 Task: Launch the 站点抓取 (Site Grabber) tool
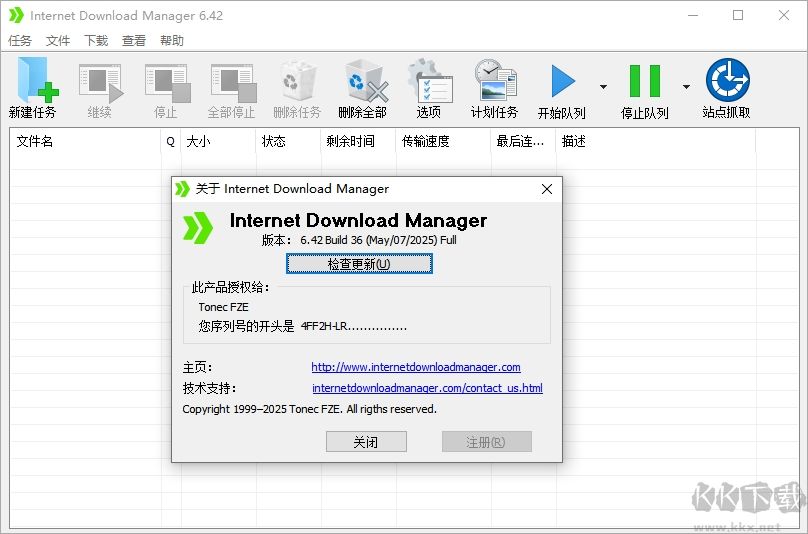click(727, 82)
